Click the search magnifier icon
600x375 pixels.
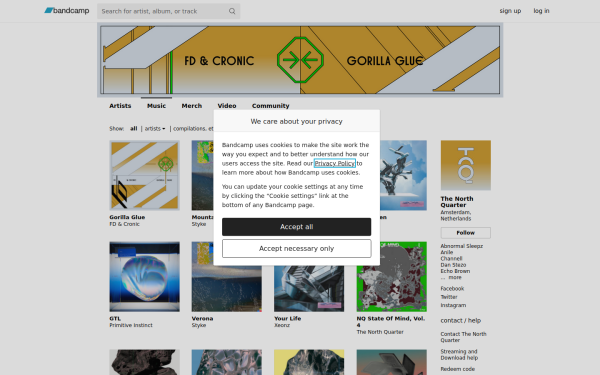click(232, 11)
